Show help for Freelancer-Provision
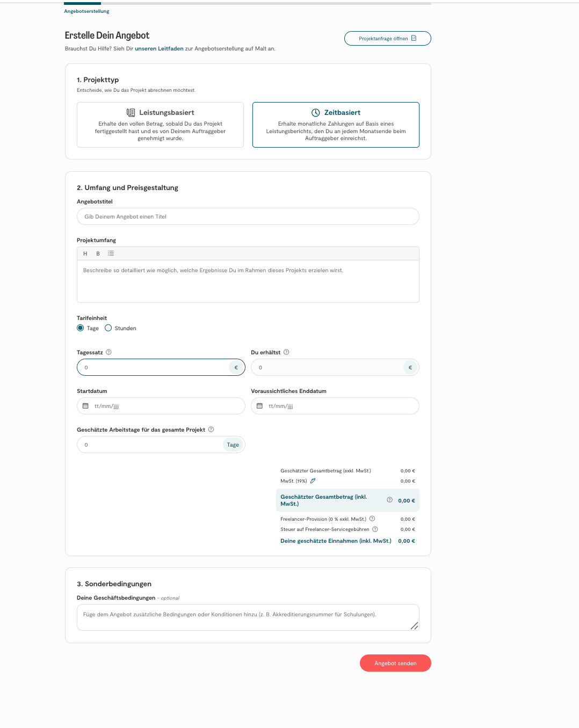Screen dimensions: 579x728 372,519
